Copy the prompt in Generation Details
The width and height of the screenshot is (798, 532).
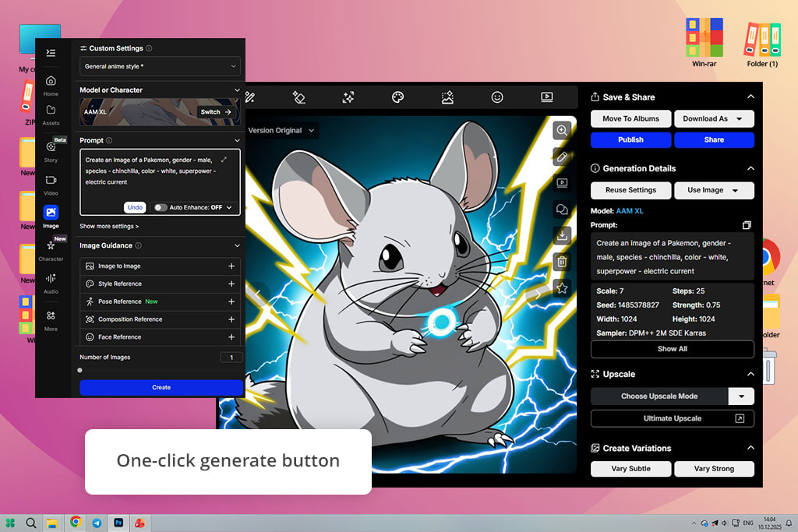click(x=747, y=225)
